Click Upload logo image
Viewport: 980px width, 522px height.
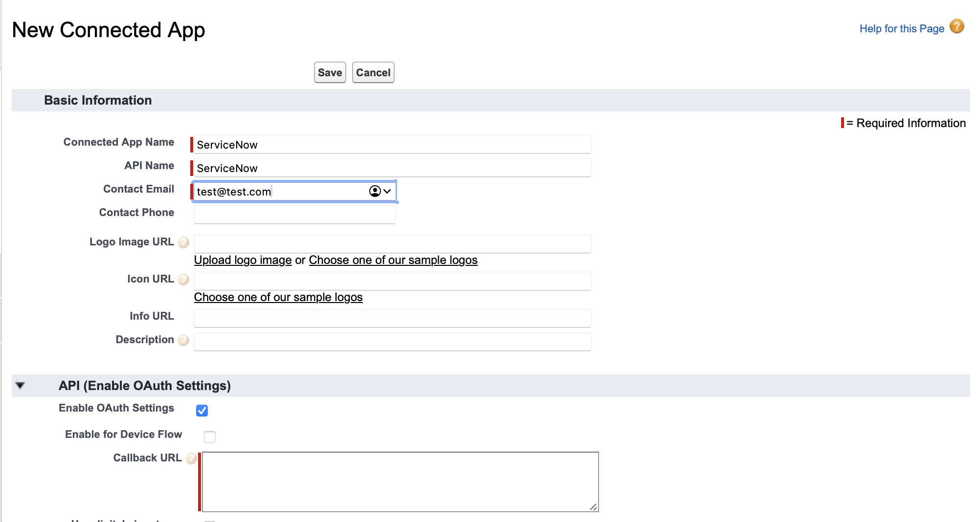pos(243,260)
